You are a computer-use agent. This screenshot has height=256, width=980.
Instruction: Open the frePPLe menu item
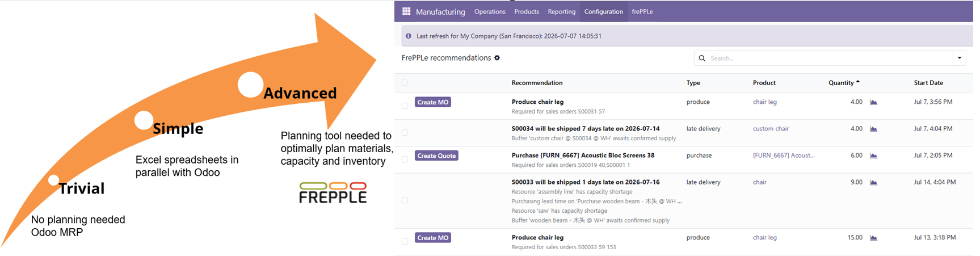pos(642,11)
